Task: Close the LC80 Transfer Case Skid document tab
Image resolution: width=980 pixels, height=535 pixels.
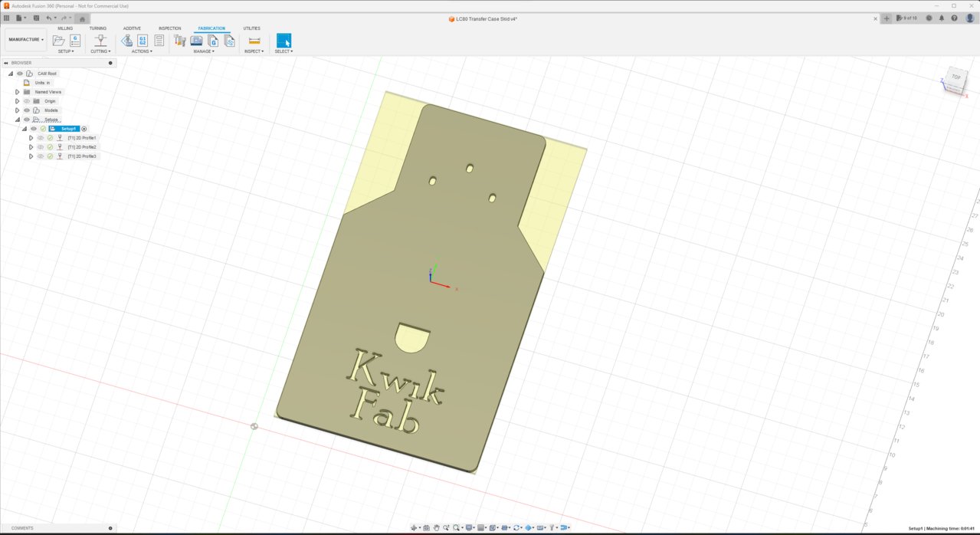Action: tap(875, 18)
